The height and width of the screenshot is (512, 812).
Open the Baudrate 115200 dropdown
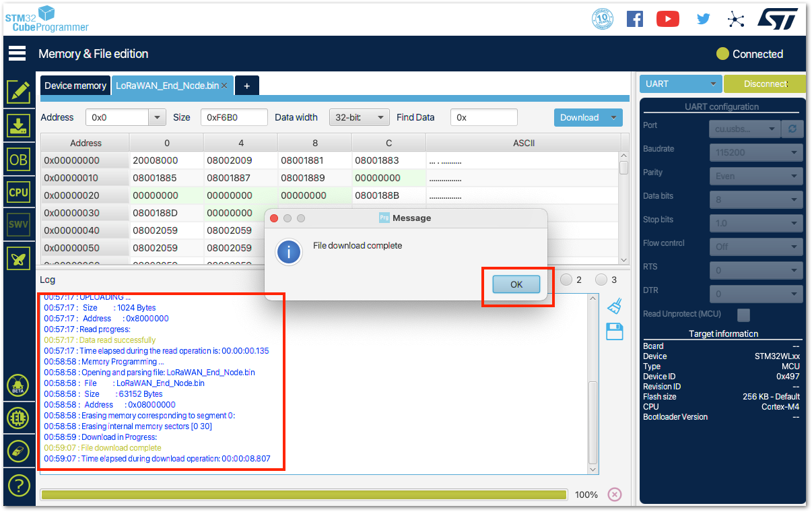(756, 152)
